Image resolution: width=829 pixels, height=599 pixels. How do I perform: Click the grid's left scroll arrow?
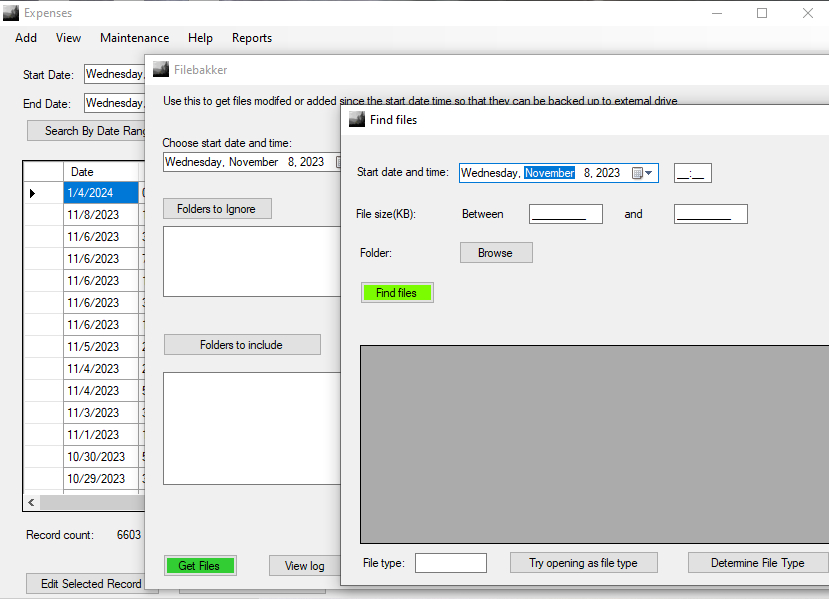point(31,502)
